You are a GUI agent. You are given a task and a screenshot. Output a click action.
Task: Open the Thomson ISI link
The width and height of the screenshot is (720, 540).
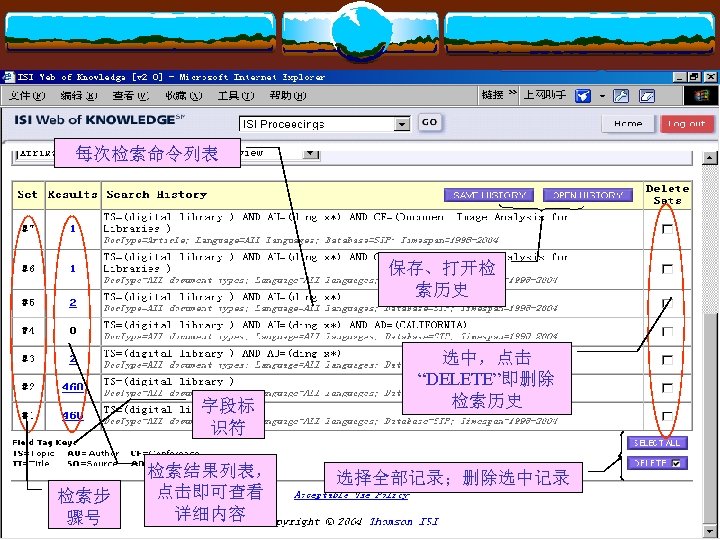(404, 522)
